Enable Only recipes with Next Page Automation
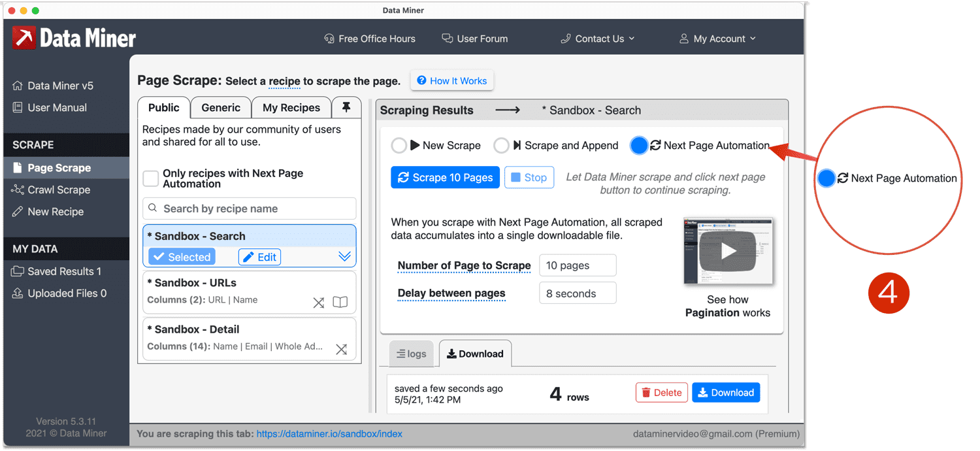The image size is (980, 451). pyautogui.click(x=150, y=178)
